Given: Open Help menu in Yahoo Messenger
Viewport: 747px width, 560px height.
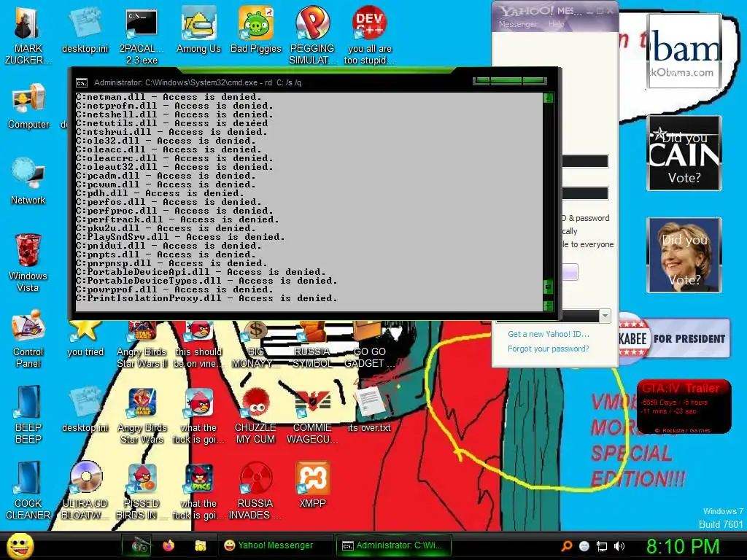Looking at the screenshot, I should coord(555,24).
